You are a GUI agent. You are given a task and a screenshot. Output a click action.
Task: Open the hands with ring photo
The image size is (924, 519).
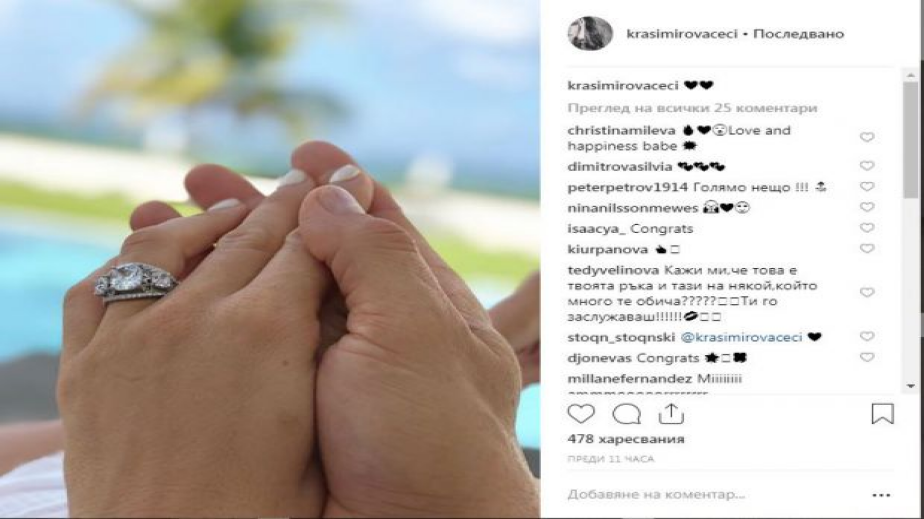(270, 259)
